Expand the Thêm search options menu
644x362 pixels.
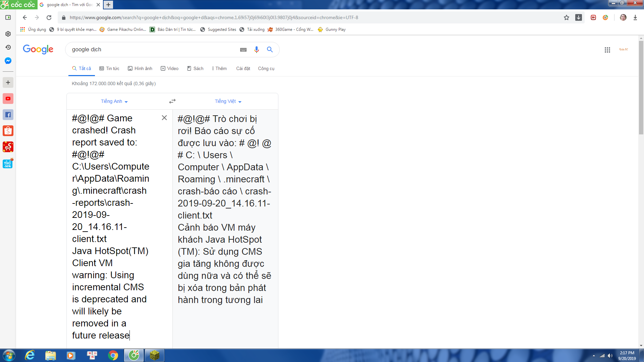219,68
